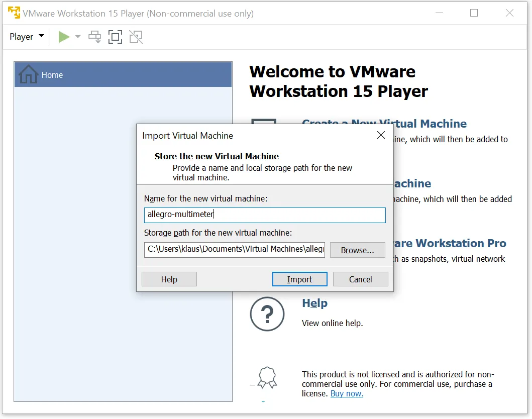Click the storage path text field

tap(234, 250)
